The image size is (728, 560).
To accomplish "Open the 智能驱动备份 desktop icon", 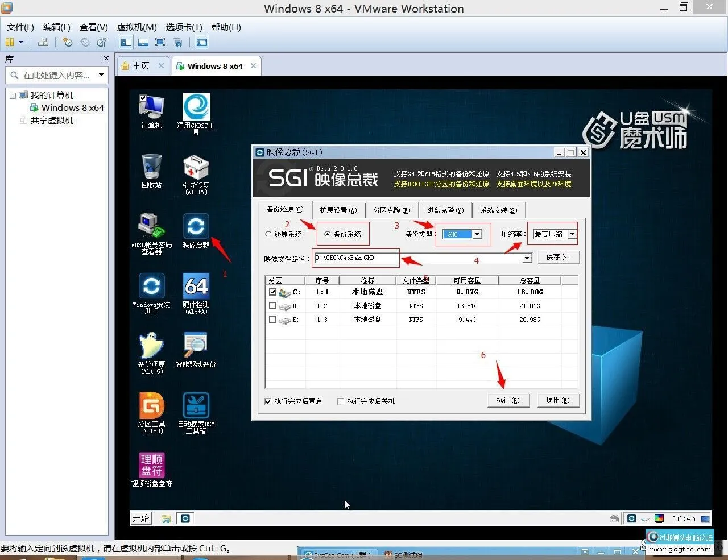I will (196, 346).
